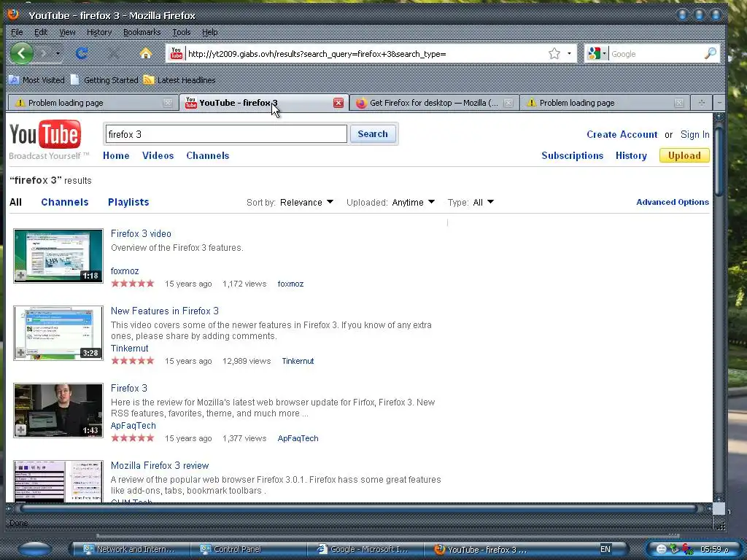The width and height of the screenshot is (747, 560).
Task: Open the Subscriptions link
Action: tap(572, 156)
